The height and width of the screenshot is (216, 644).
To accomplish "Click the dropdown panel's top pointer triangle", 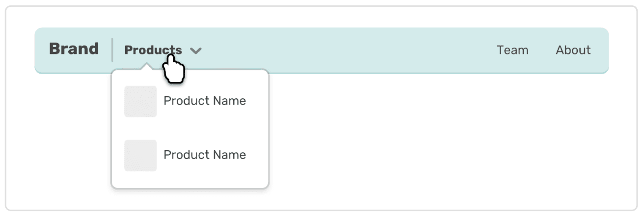I will 146,67.
